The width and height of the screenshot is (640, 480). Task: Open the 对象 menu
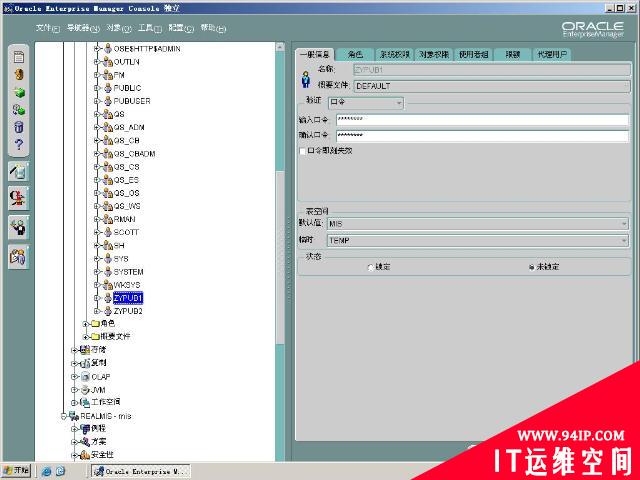(x=119, y=28)
